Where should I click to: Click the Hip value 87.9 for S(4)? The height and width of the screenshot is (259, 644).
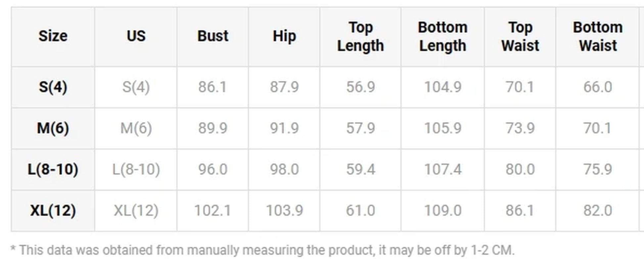(284, 87)
